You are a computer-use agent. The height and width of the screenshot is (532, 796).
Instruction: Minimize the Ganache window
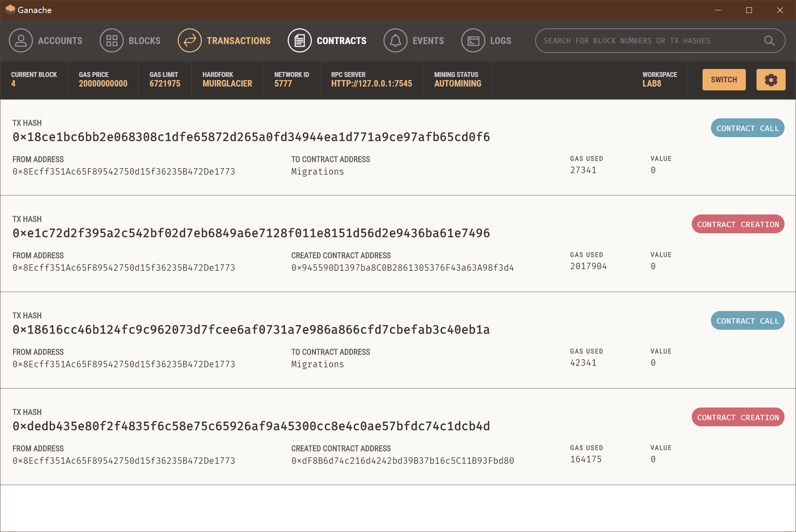coord(718,10)
